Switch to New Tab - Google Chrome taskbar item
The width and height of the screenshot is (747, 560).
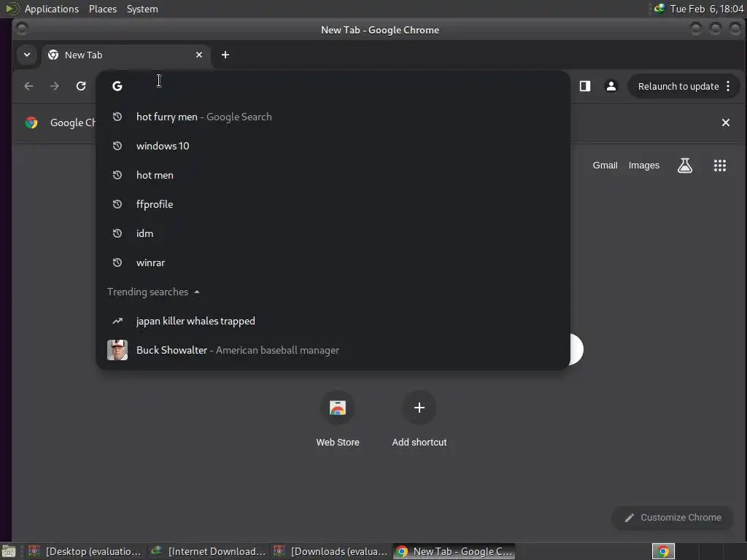click(454, 551)
